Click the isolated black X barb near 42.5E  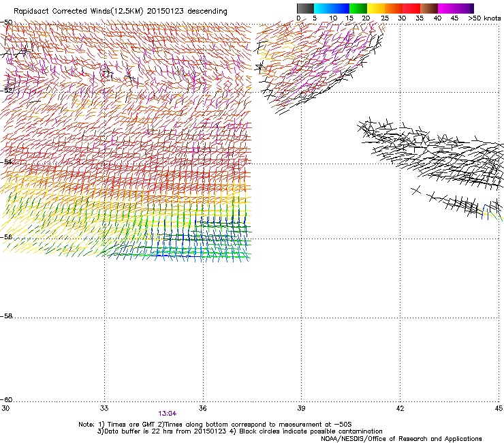(416, 190)
